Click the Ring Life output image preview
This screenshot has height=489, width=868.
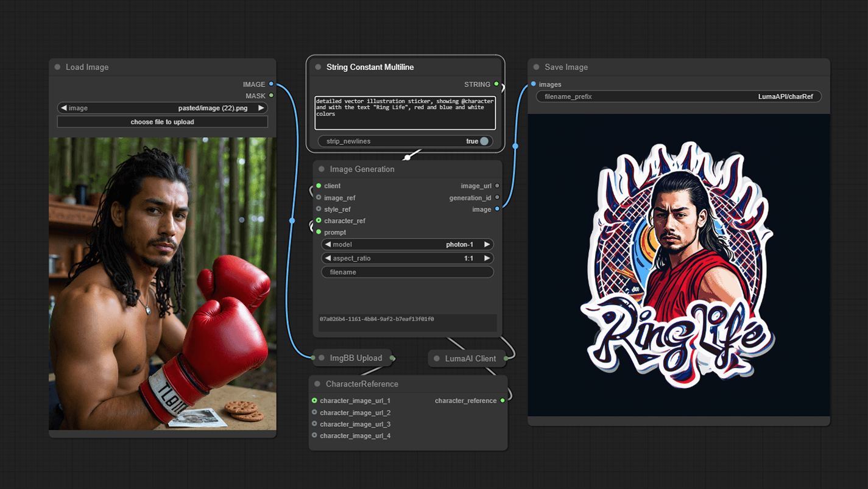click(x=679, y=265)
